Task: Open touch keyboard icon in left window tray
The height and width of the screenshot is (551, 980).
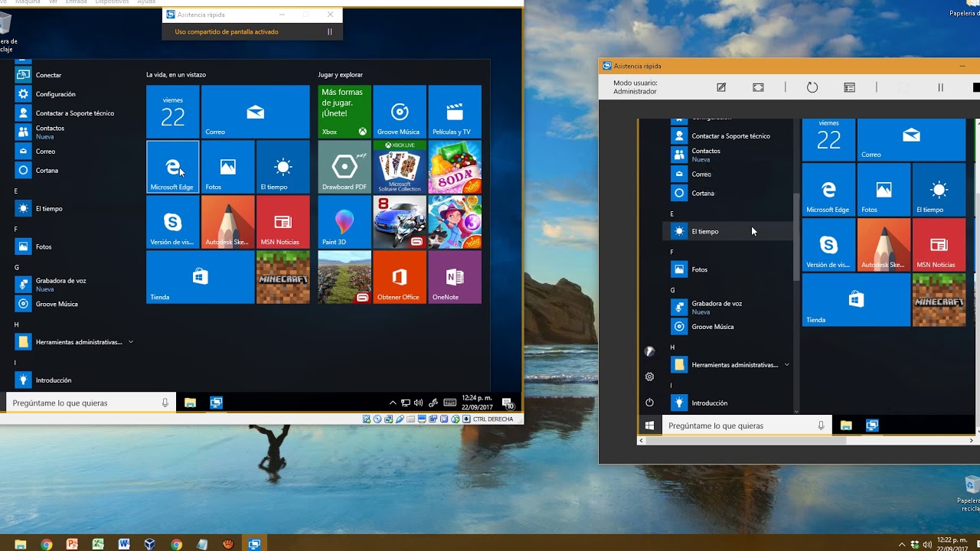Action: click(x=450, y=403)
